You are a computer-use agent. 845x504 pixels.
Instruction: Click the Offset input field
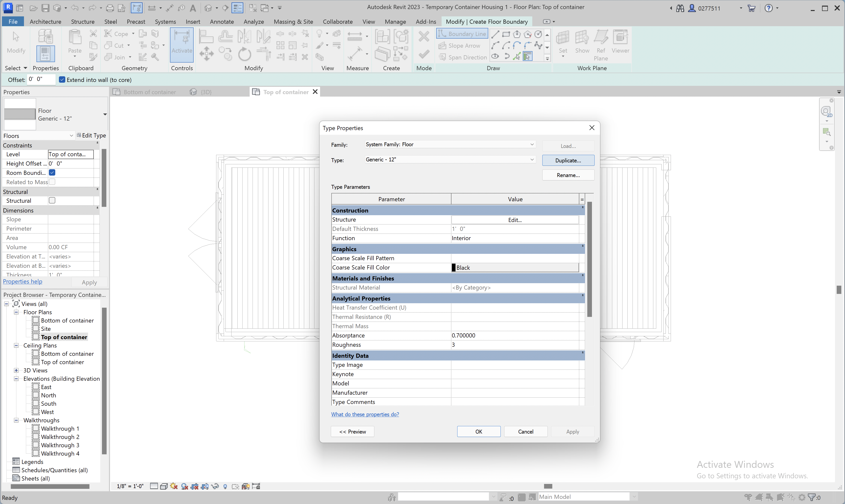click(41, 79)
